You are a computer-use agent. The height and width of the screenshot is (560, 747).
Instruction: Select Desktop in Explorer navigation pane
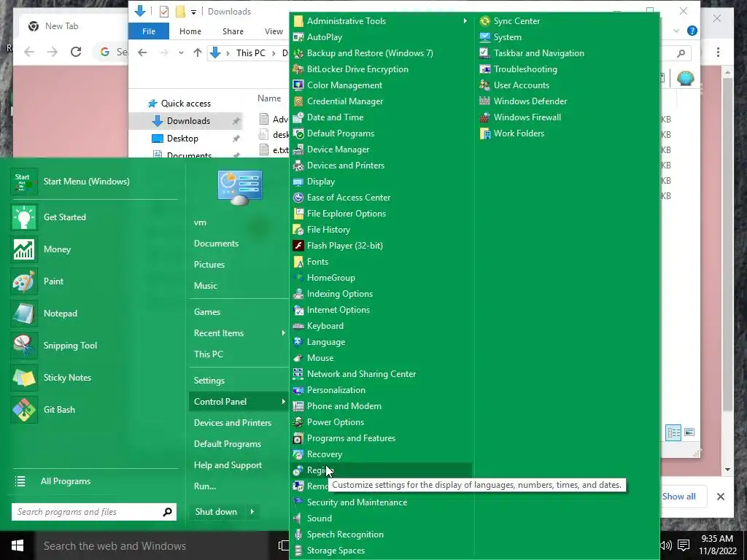click(182, 139)
